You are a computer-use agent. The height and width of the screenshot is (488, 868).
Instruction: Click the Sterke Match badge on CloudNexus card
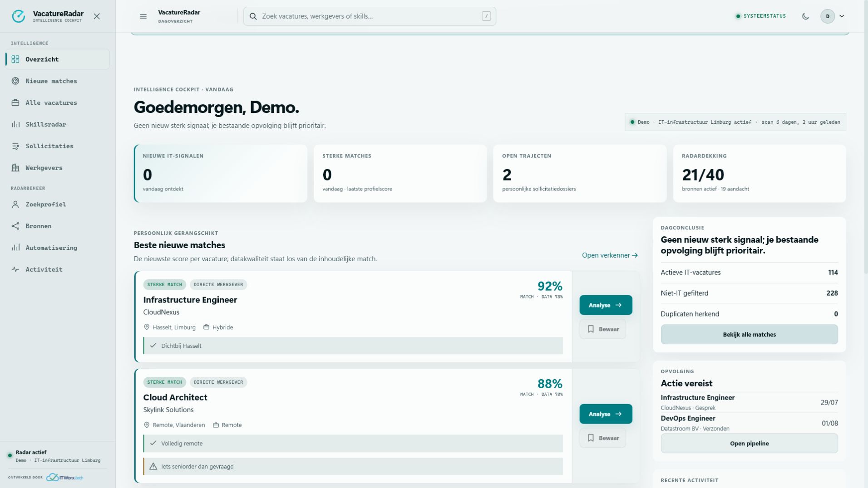coord(164,285)
